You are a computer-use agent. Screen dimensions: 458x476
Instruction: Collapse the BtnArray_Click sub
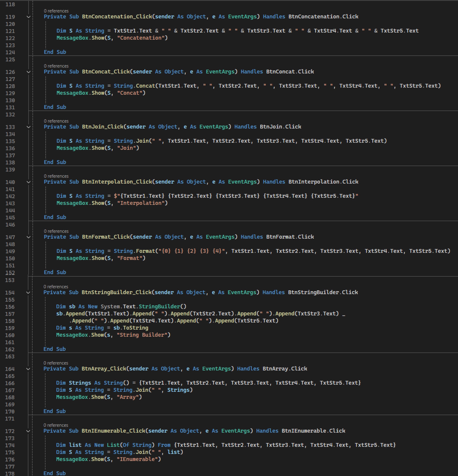coord(28,369)
